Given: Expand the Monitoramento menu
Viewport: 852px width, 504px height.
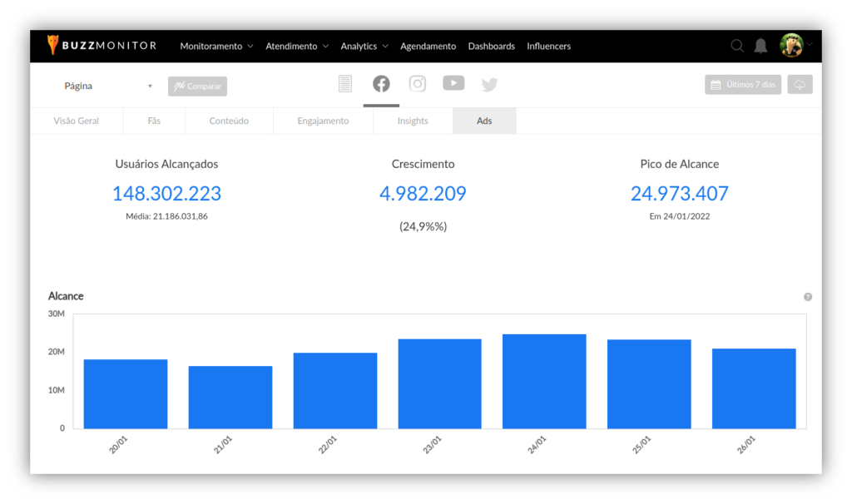Looking at the screenshot, I should [216, 47].
